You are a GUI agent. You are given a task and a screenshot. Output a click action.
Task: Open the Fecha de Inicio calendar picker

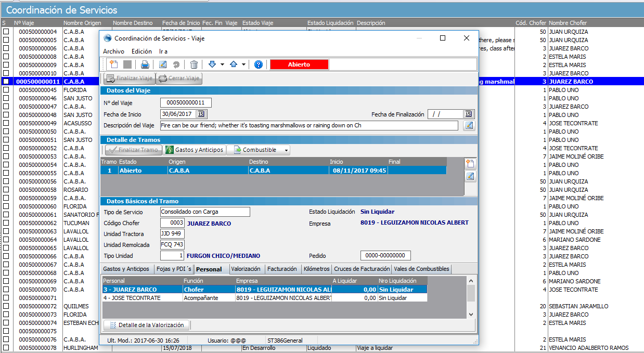[x=201, y=114]
